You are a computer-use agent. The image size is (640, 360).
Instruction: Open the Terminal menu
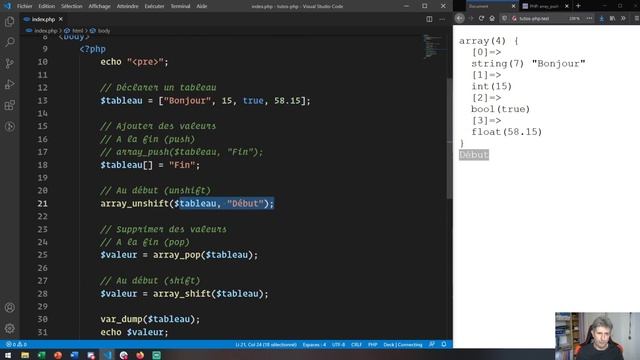click(180, 6)
